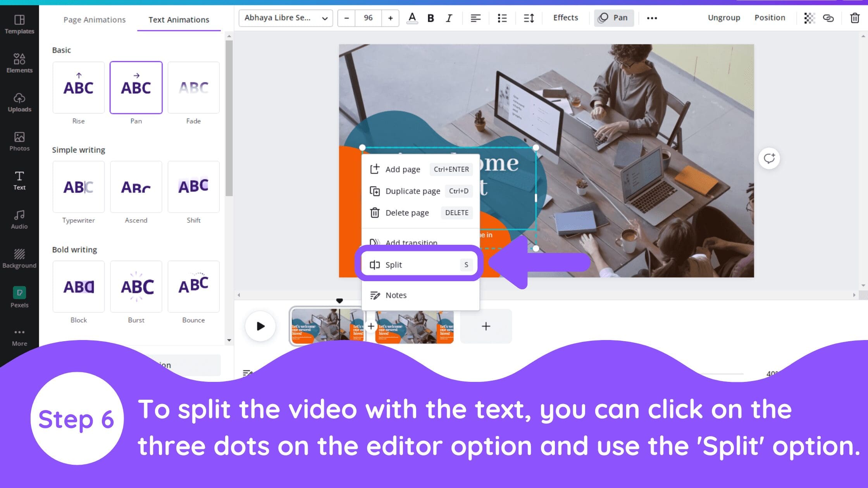Click the Effects button in toolbar

[565, 17]
